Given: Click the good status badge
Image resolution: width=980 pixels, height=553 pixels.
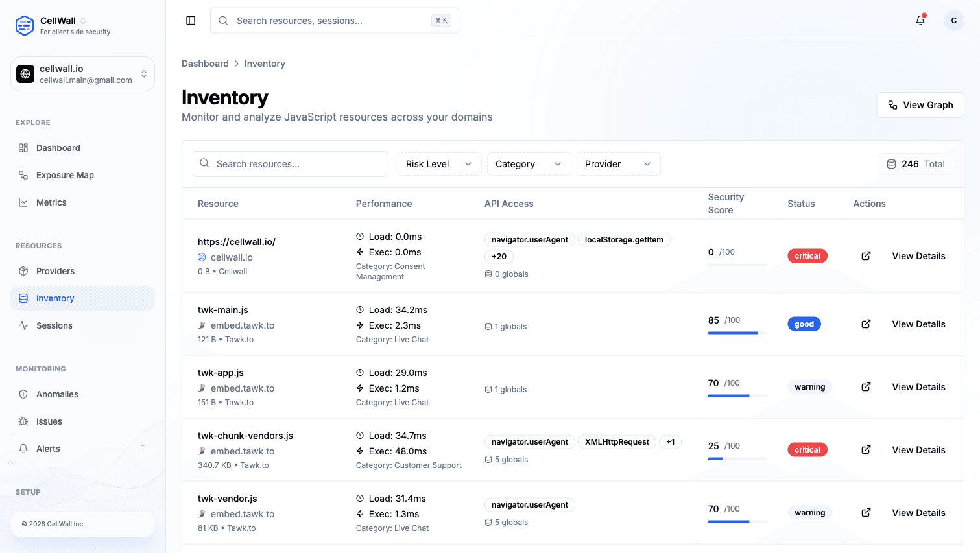Looking at the screenshot, I should click(x=804, y=324).
